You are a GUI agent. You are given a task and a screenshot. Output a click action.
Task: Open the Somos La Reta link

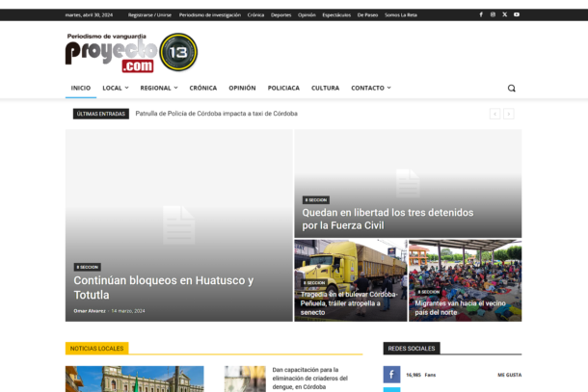click(x=400, y=15)
